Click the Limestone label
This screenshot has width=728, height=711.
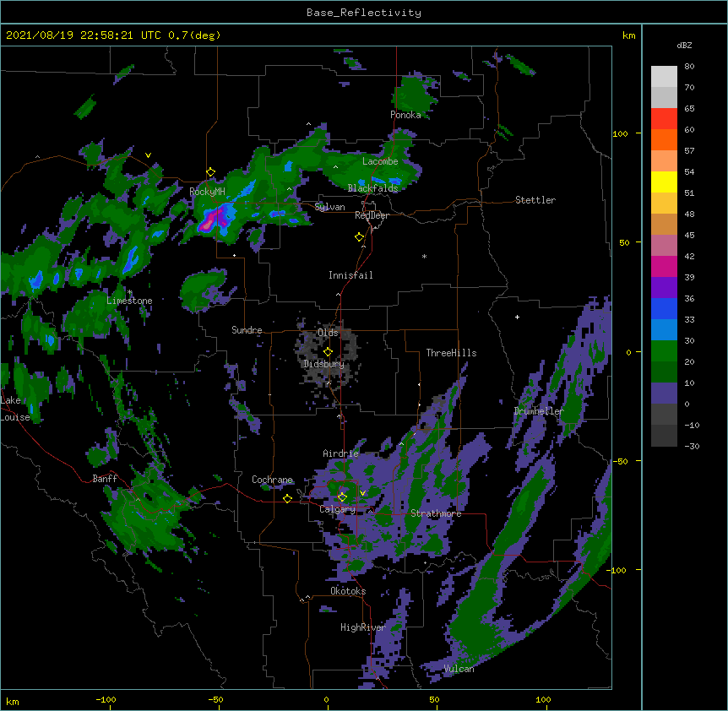coord(129,301)
